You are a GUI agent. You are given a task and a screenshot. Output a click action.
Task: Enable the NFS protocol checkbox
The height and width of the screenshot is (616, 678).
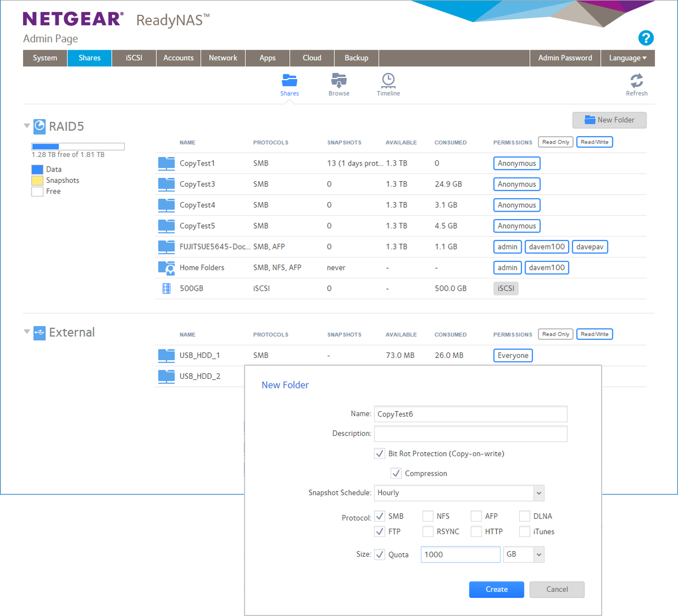[x=428, y=515]
